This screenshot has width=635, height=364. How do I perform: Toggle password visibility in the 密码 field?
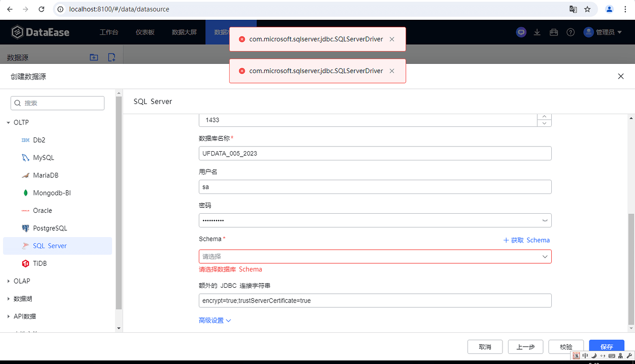[544, 220]
